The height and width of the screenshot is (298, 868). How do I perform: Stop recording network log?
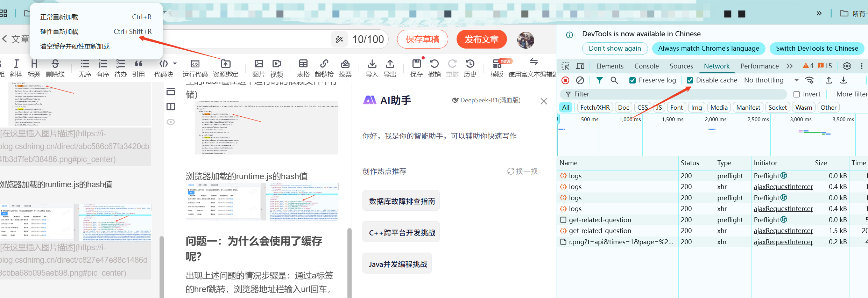point(565,80)
